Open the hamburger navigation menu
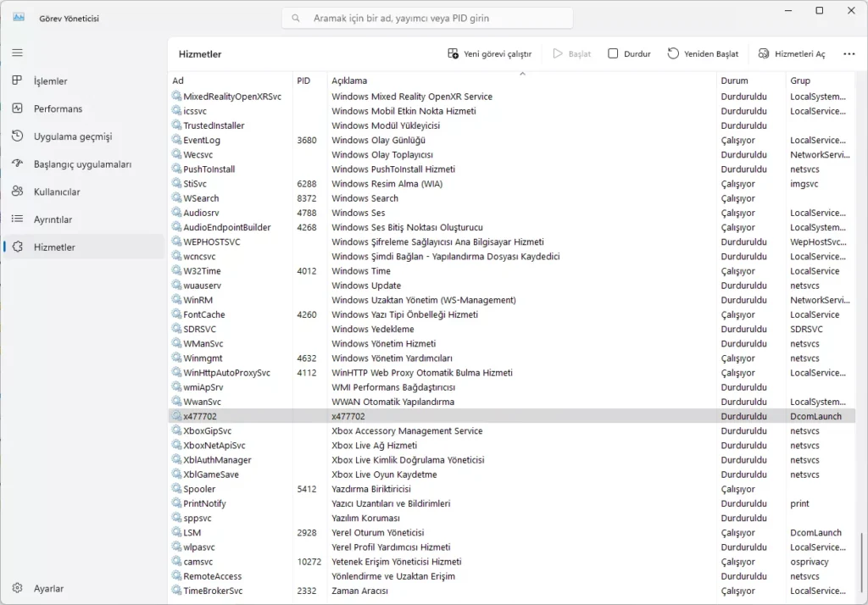 coord(17,53)
